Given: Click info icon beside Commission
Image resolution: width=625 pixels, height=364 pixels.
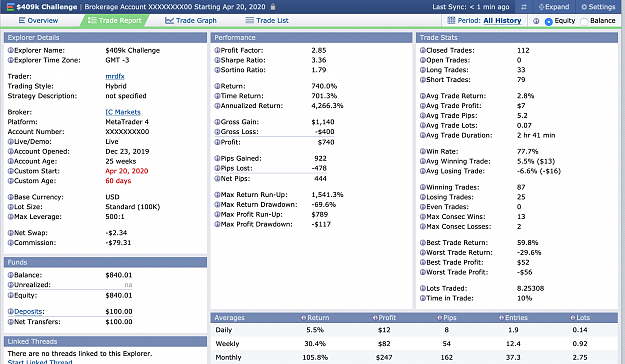Looking at the screenshot, I should pyautogui.click(x=11, y=242).
